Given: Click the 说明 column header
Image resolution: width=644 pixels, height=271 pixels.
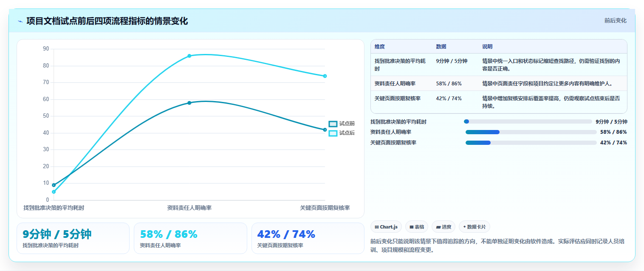Looking at the screenshot, I should (487, 47).
